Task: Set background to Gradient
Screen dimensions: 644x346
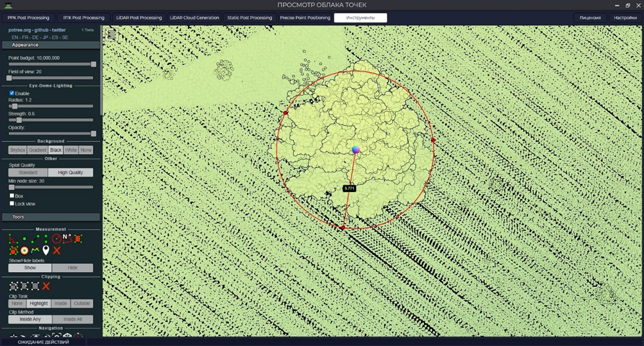Action: coord(37,150)
